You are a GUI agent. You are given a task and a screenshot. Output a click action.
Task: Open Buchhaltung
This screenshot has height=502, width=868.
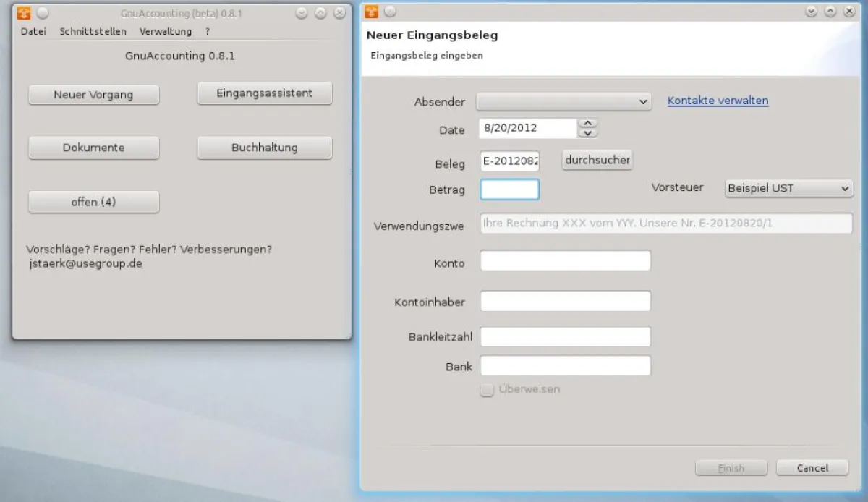pos(265,148)
